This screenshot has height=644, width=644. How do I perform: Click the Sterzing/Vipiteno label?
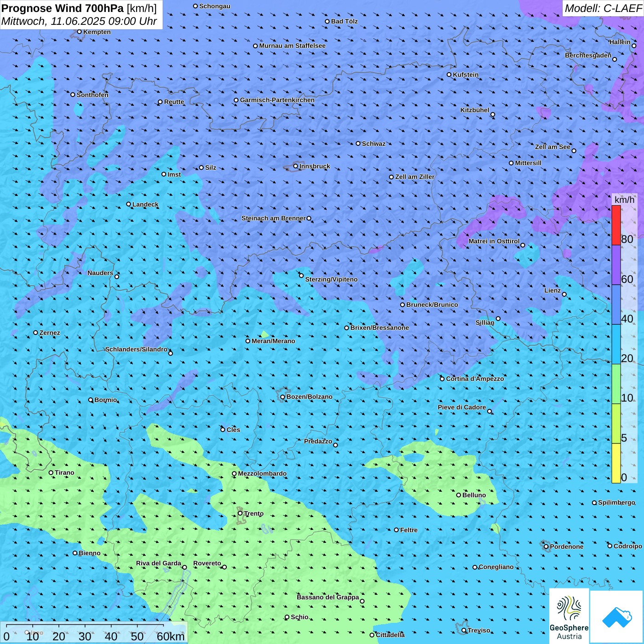[331, 279]
